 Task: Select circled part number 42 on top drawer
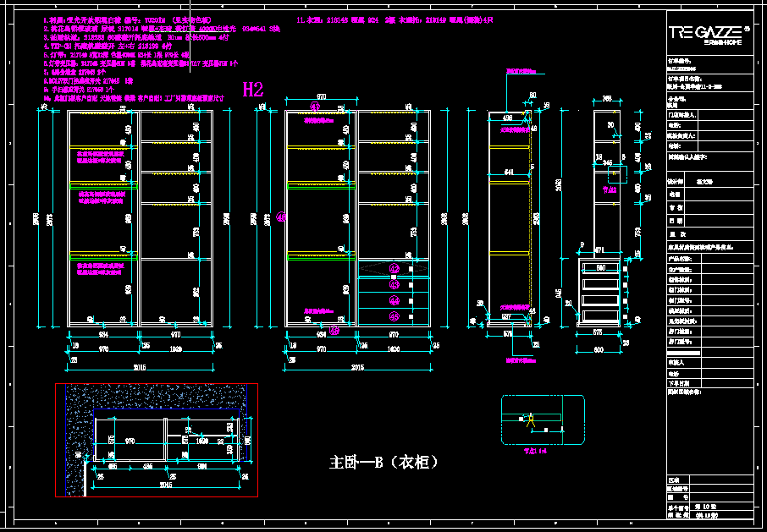click(395, 268)
